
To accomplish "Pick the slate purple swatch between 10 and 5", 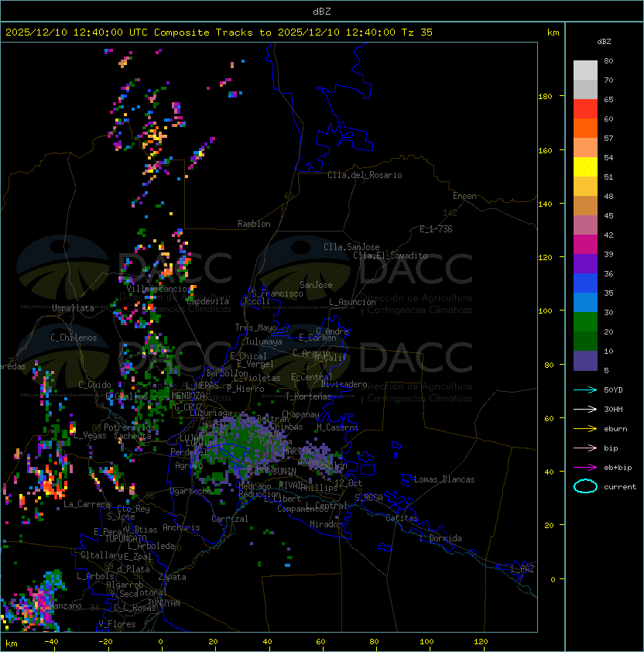I will (585, 361).
